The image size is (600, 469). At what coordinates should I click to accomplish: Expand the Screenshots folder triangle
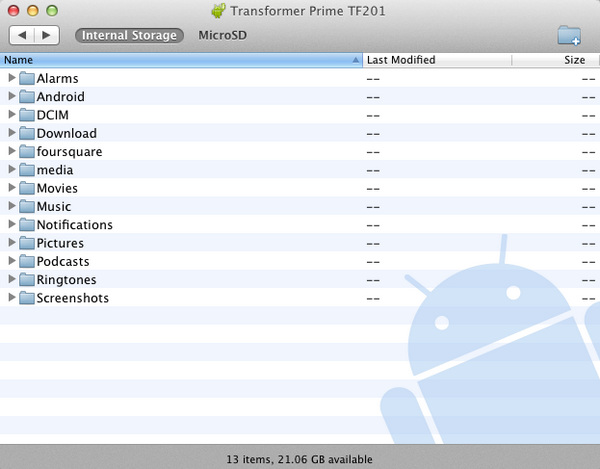click(x=12, y=298)
